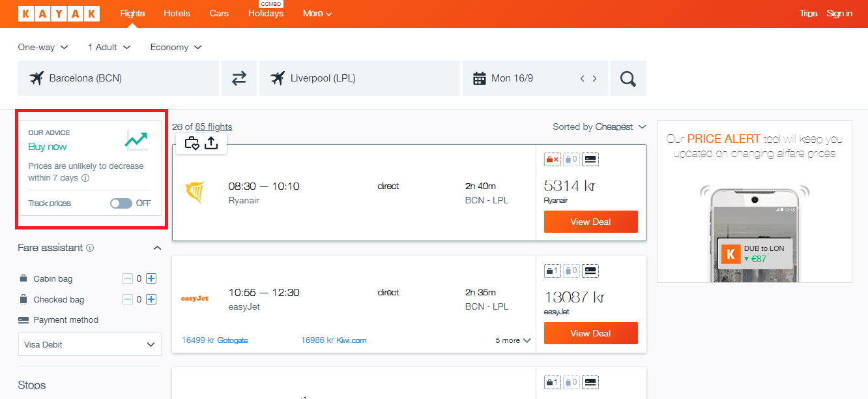Open the Cars tab in top navigation

point(219,14)
